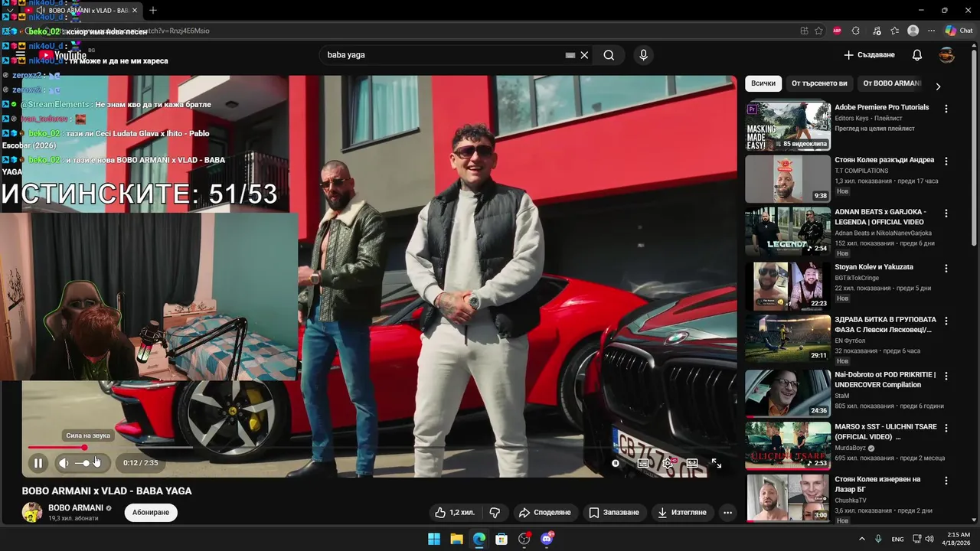Open the player settings gear
This screenshot has height=551, width=980.
click(668, 463)
